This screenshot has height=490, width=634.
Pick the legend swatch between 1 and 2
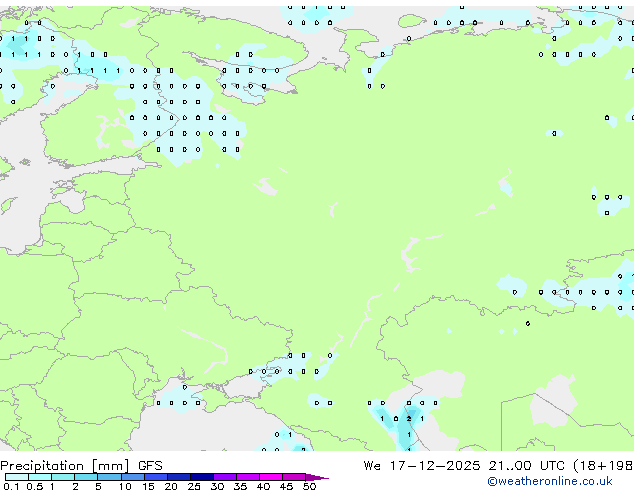[63, 477]
